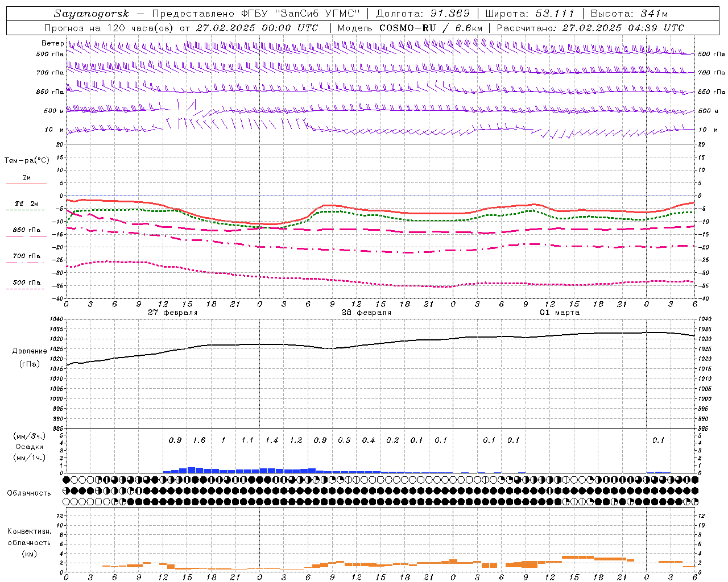Click the 0.4 precipitation value

click(x=369, y=440)
